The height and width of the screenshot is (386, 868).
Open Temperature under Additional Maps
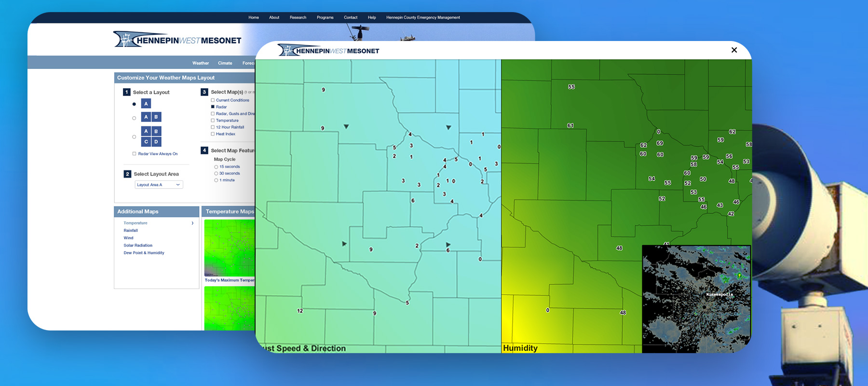(136, 223)
